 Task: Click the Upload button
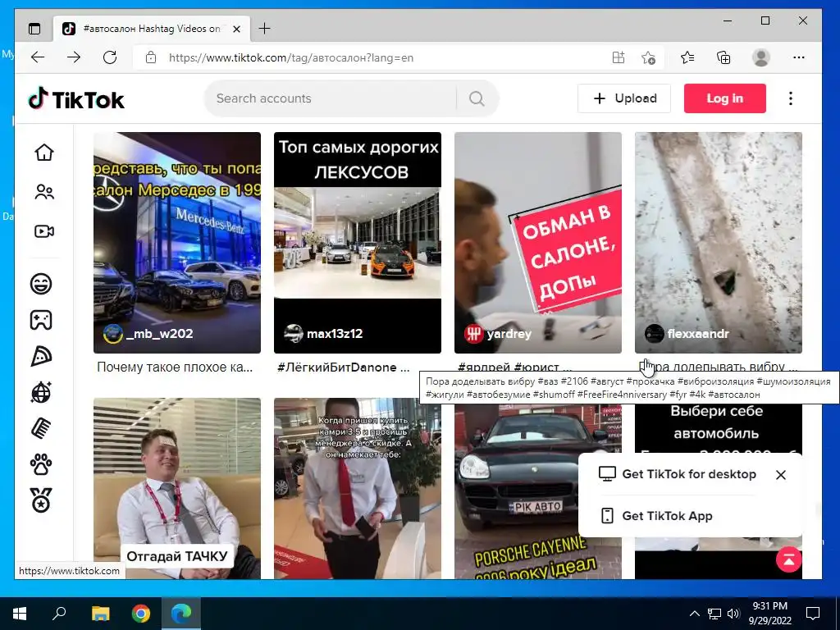tap(624, 98)
